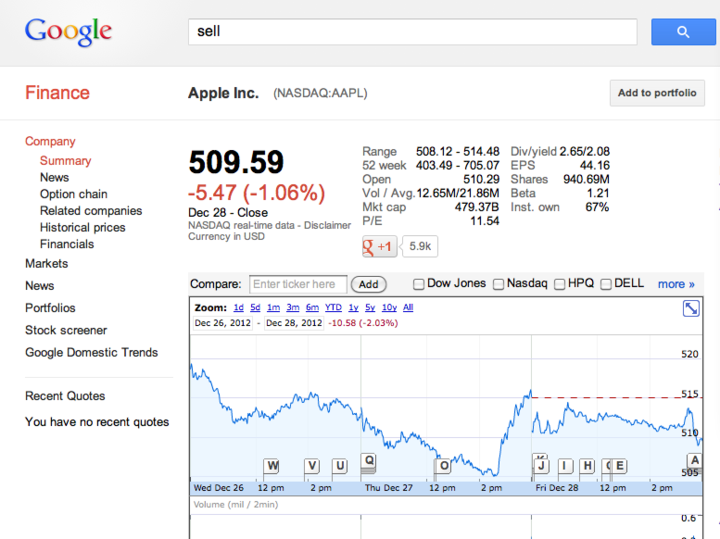Open the Company section in sidebar
Image resolution: width=720 pixels, height=539 pixels.
[x=50, y=141]
